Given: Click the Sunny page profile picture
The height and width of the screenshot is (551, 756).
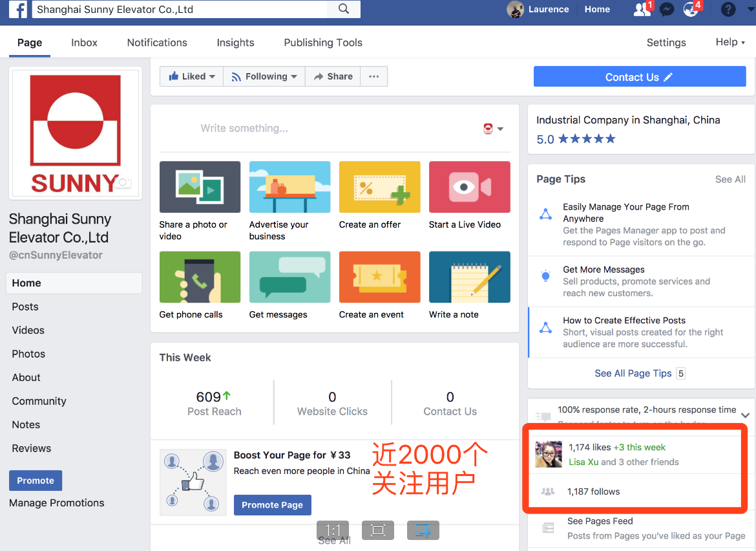Looking at the screenshot, I should (75, 133).
